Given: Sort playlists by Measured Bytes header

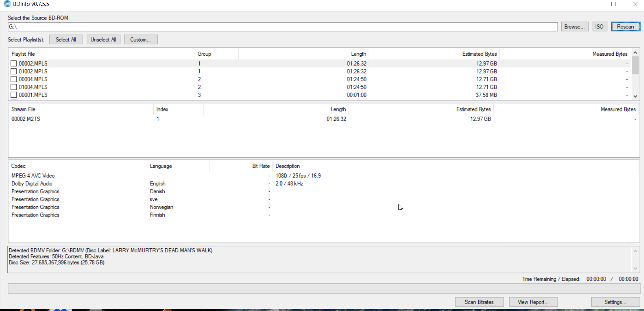Looking at the screenshot, I should coord(565,54).
